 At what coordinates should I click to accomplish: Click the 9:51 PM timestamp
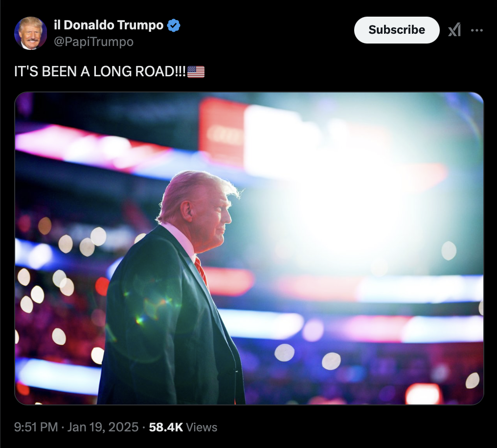click(36, 427)
